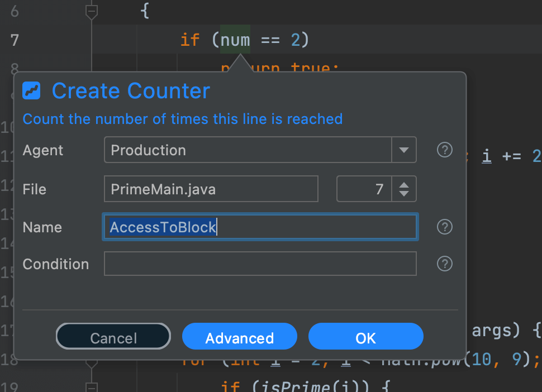This screenshot has width=542, height=392.
Task: Click line number 7 in the gutter
Action: [14, 40]
